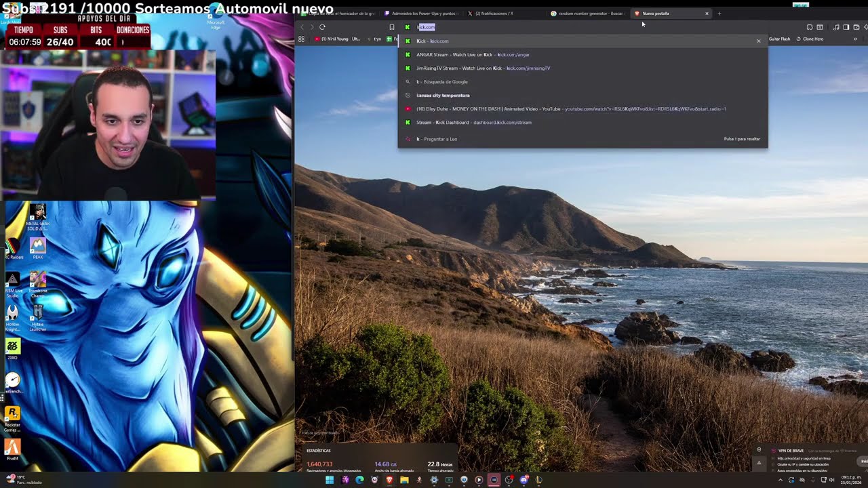Expand the hidden bookmarks overflow chevron

(x=855, y=39)
